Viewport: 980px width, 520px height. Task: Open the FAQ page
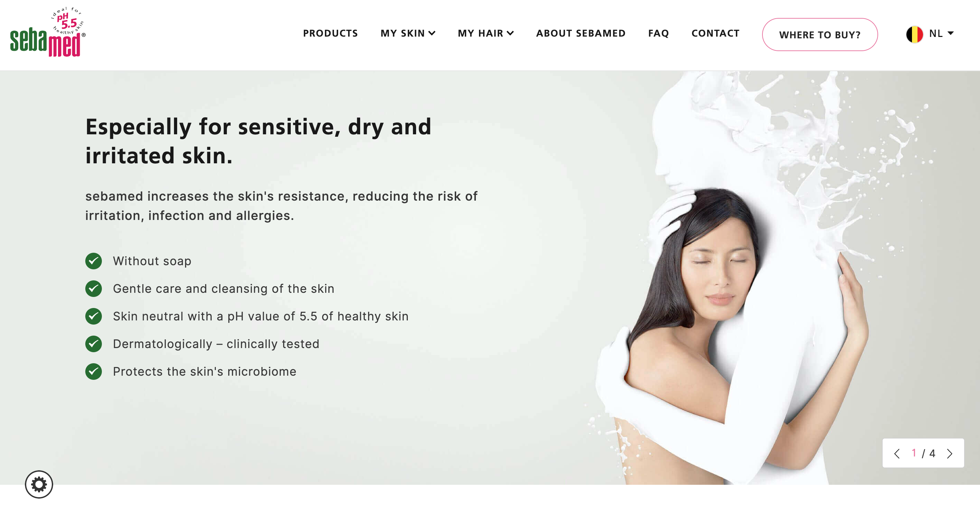658,33
